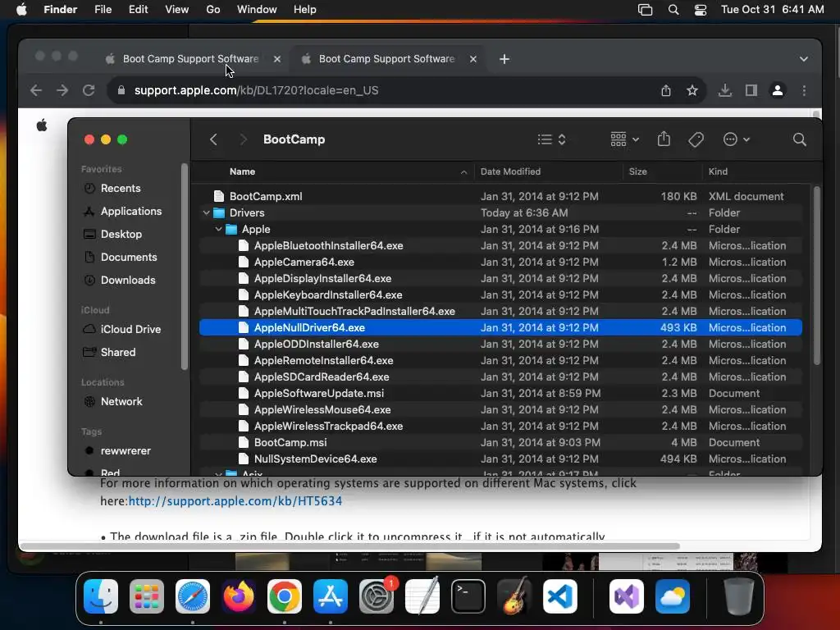Open Chrome three-dot menu
This screenshot has height=630, width=840.
coord(804,90)
